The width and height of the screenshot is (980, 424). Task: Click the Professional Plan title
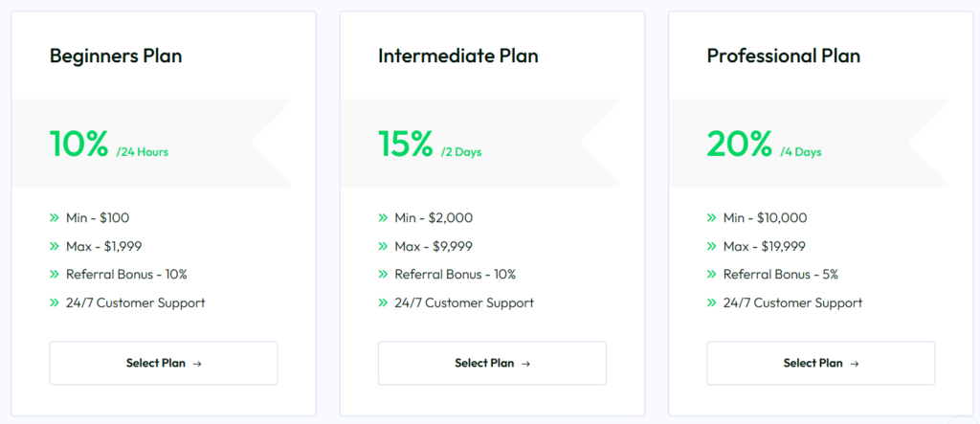point(785,56)
